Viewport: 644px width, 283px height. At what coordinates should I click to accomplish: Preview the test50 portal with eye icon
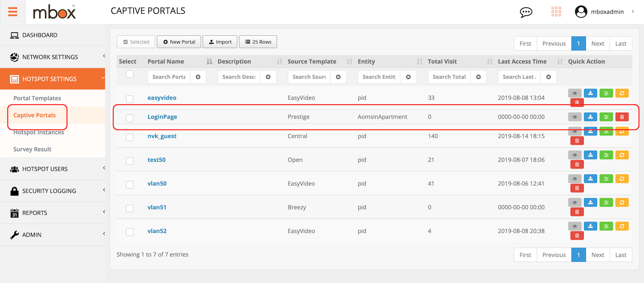575,155
